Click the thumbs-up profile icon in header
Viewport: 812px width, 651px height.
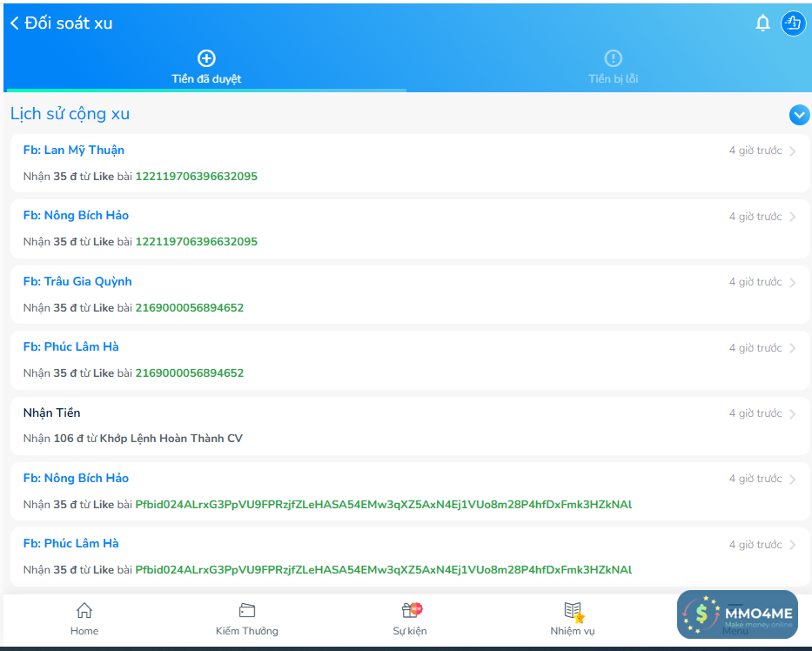coord(792,23)
